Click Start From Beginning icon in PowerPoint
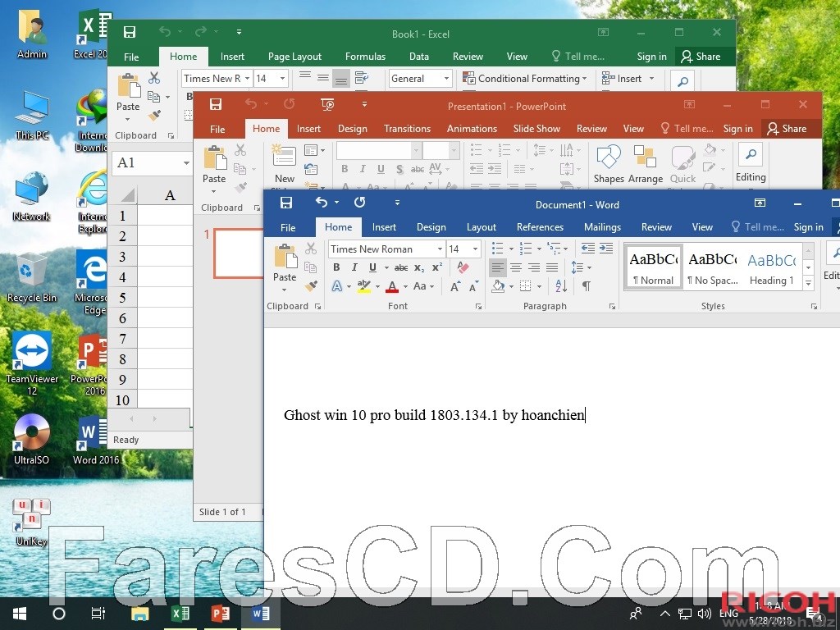840x630 pixels. [x=327, y=104]
